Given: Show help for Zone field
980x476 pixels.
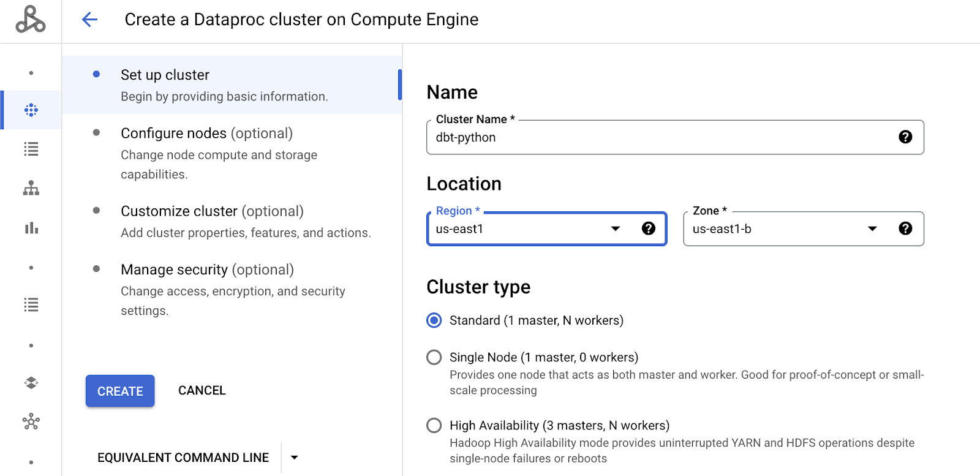Looking at the screenshot, I should coord(905,229).
